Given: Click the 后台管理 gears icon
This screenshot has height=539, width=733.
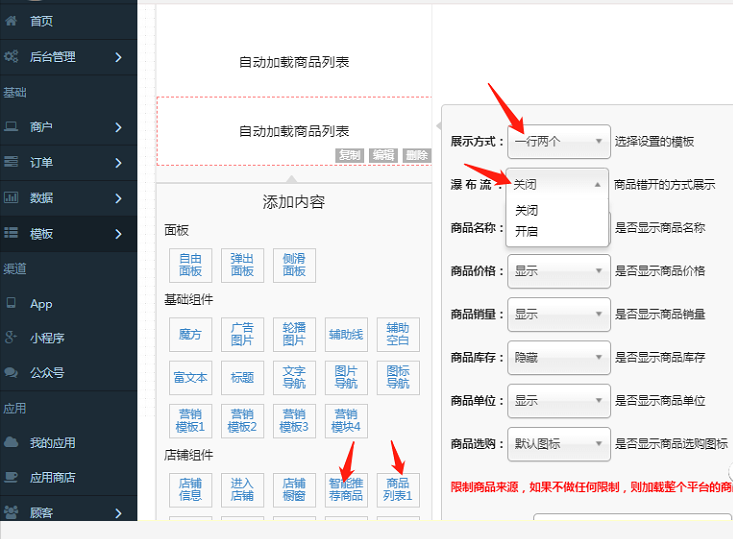Looking at the screenshot, I should (11, 57).
